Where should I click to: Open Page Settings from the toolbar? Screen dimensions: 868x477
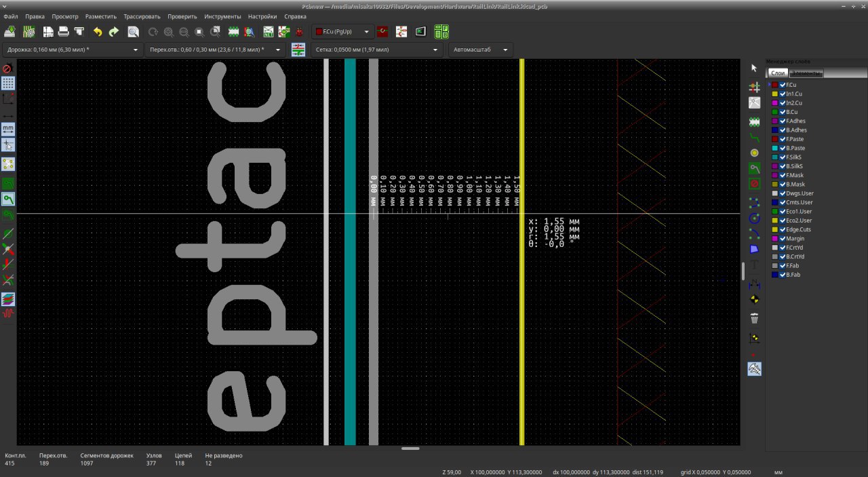click(x=48, y=32)
